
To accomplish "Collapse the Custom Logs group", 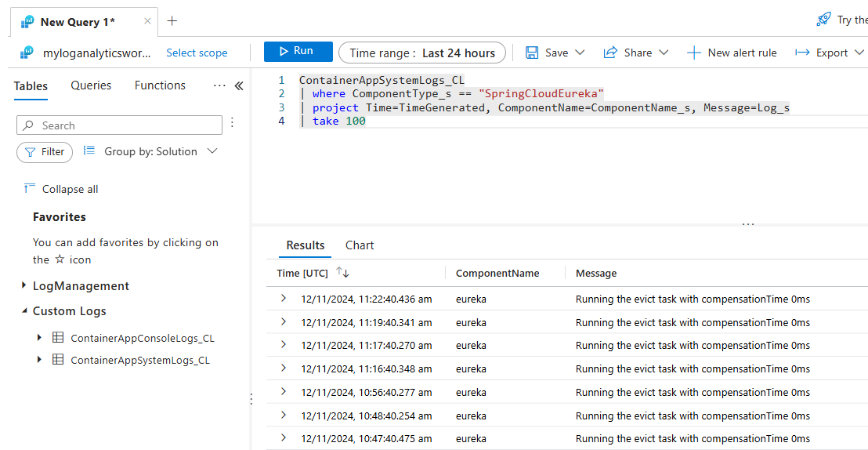I will point(24,311).
